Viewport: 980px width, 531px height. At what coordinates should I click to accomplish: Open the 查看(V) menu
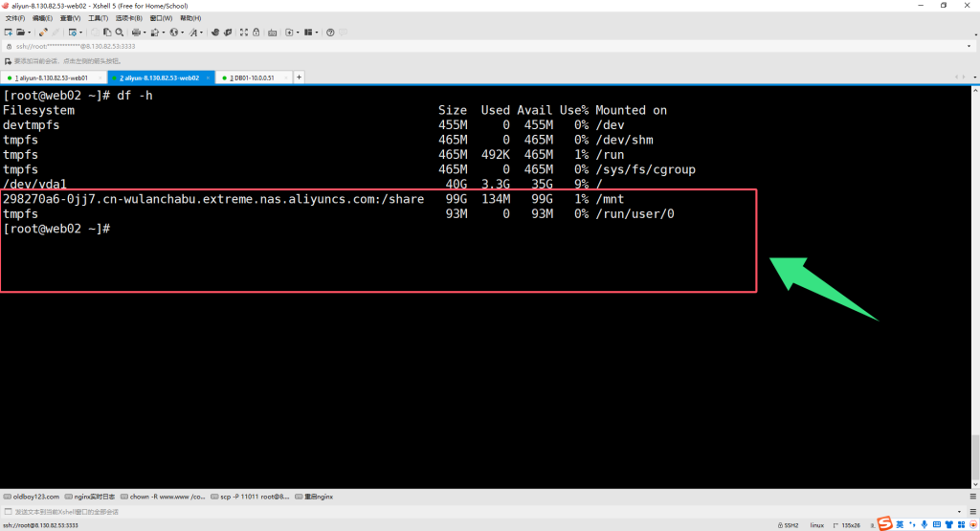70,18
